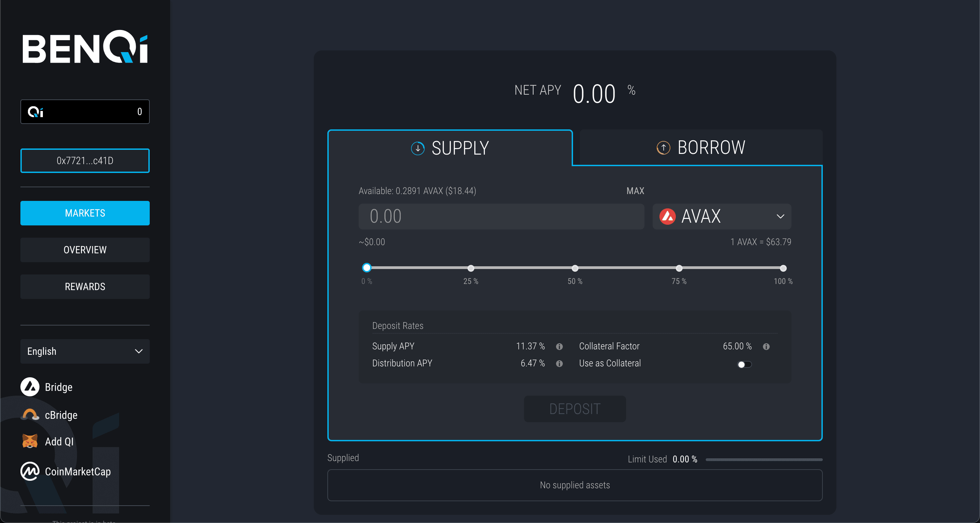
Task: Open the OVERVIEW page
Action: [85, 250]
